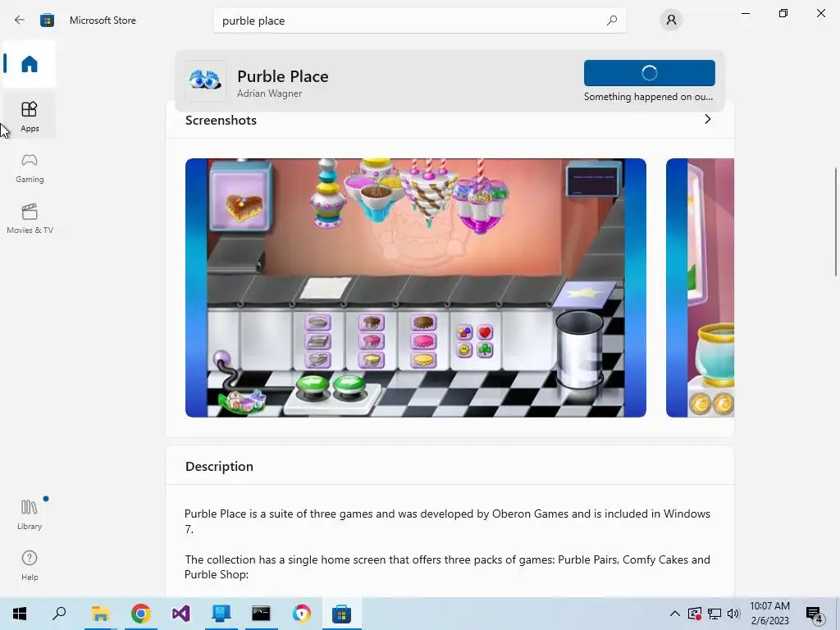Open the Gaming section in sidebar
This screenshot has width=840, height=630.
tap(30, 167)
